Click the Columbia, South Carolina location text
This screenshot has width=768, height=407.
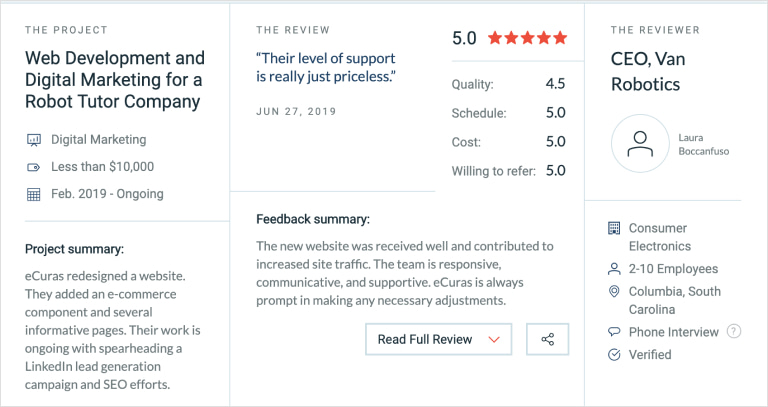click(x=674, y=300)
